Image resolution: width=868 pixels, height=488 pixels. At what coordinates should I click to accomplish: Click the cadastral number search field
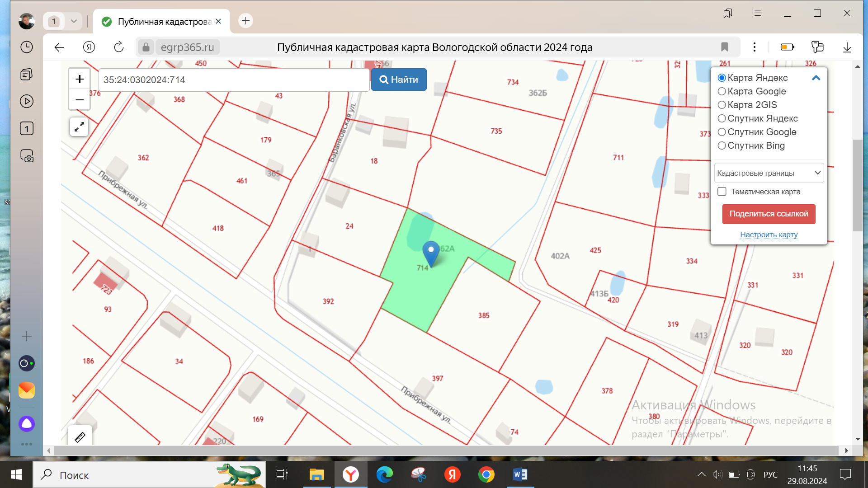(x=233, y=80)
